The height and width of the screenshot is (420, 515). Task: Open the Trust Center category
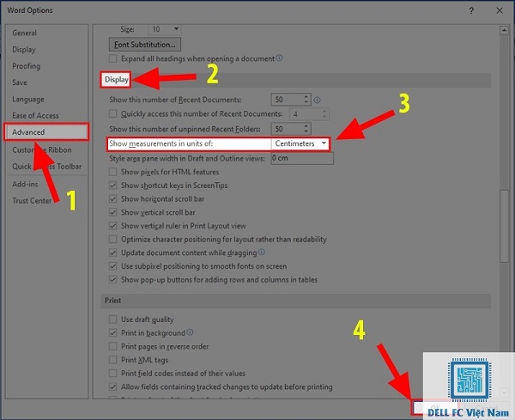coord(32,201)
